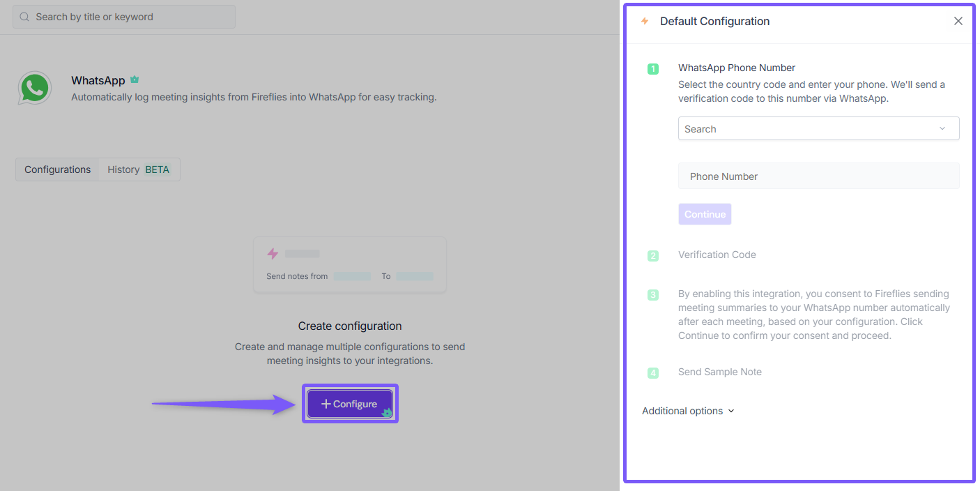Click the Continue button
980x491 pixels.
tap(705, 214)
